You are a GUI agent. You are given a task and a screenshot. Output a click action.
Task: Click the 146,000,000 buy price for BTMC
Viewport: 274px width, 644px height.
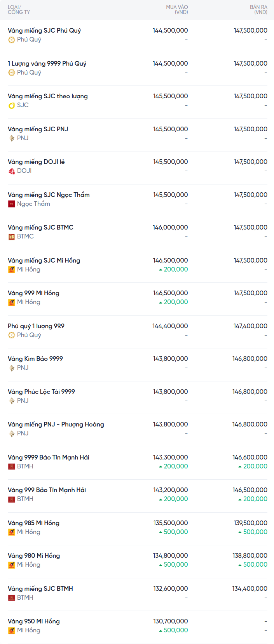click(170, 228)
